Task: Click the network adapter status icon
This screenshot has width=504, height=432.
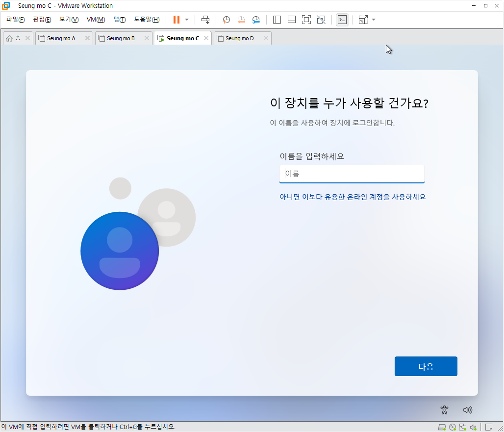Action: tap(463, 427)
